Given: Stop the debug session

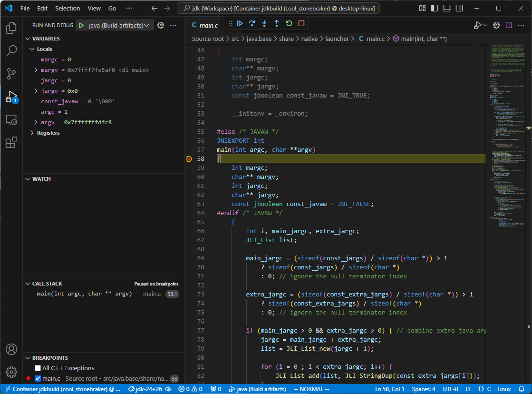Looking at the screenshot, I should (300, 23).
